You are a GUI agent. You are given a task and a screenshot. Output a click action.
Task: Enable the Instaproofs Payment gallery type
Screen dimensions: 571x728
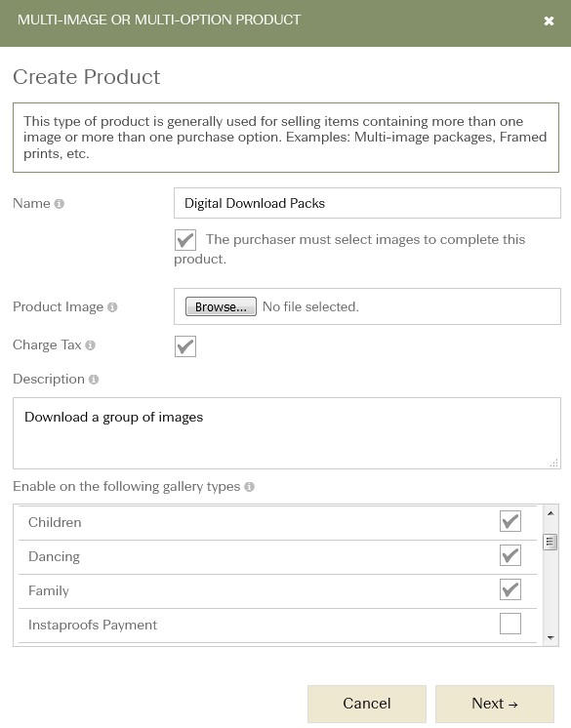[510, 624]
